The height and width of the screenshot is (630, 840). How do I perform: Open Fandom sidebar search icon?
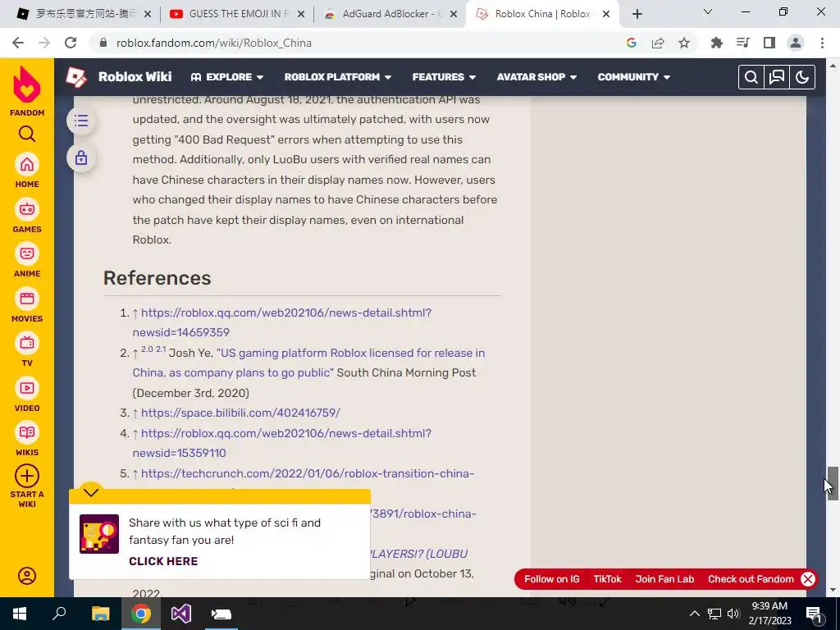pos(27,134)
